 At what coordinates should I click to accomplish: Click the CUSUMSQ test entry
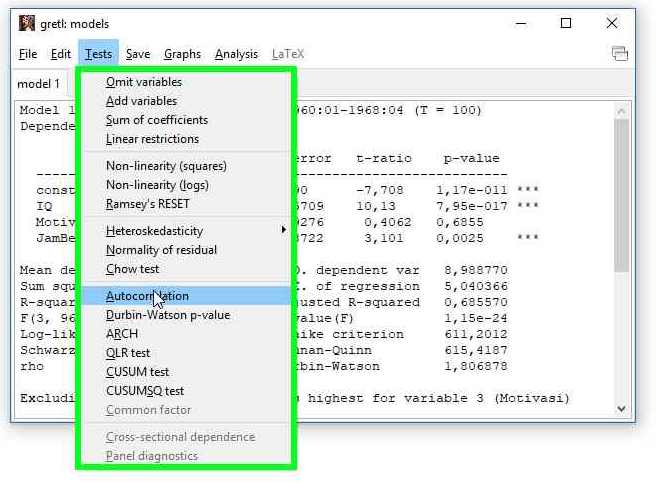[145, 391]
